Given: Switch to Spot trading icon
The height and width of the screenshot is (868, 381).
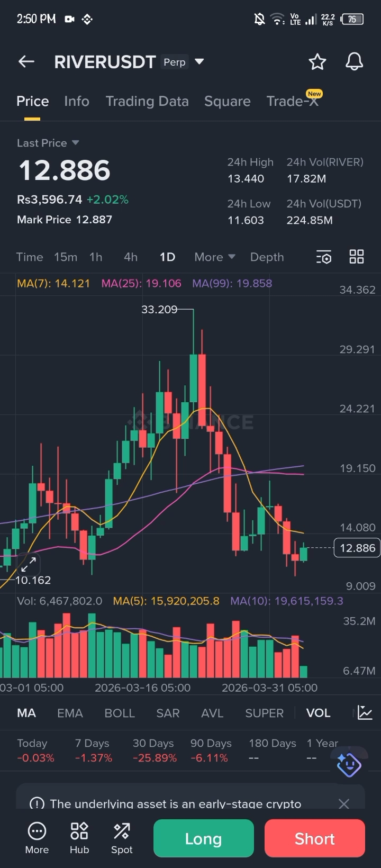Looking at the screenshot, I should 122,838.
